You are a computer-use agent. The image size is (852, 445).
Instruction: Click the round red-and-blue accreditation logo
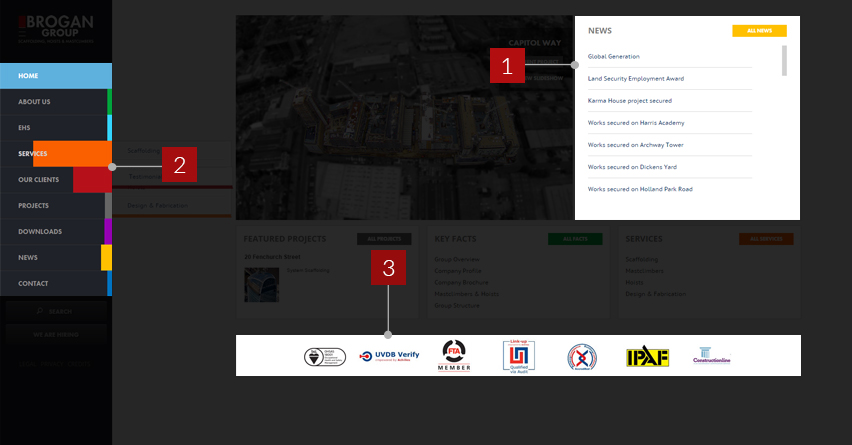point(582,357)
